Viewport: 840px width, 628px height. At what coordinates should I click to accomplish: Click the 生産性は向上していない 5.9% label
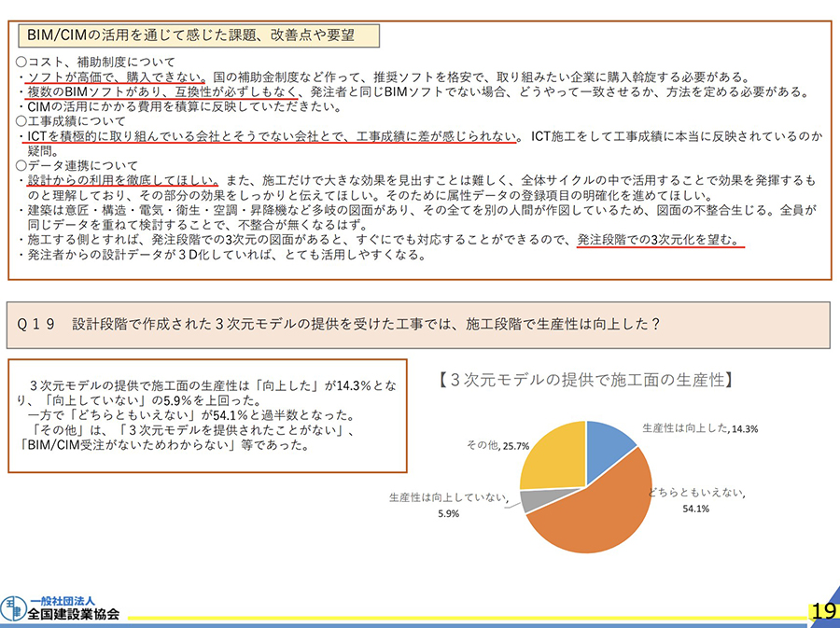pyautogui.click(x=448, y=505)
